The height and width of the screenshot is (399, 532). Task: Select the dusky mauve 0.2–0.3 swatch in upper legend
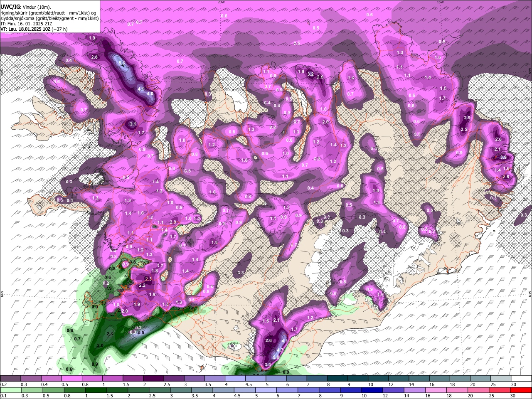11,378
